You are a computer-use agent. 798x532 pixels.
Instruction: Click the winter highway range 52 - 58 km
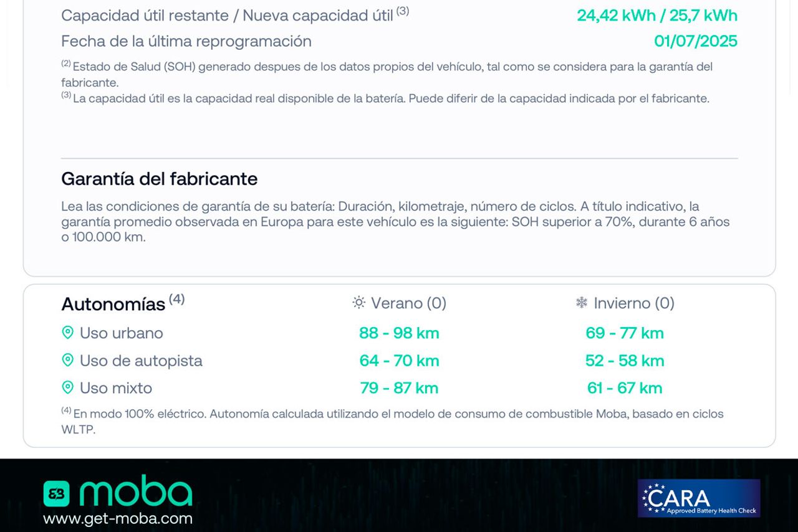625,360
